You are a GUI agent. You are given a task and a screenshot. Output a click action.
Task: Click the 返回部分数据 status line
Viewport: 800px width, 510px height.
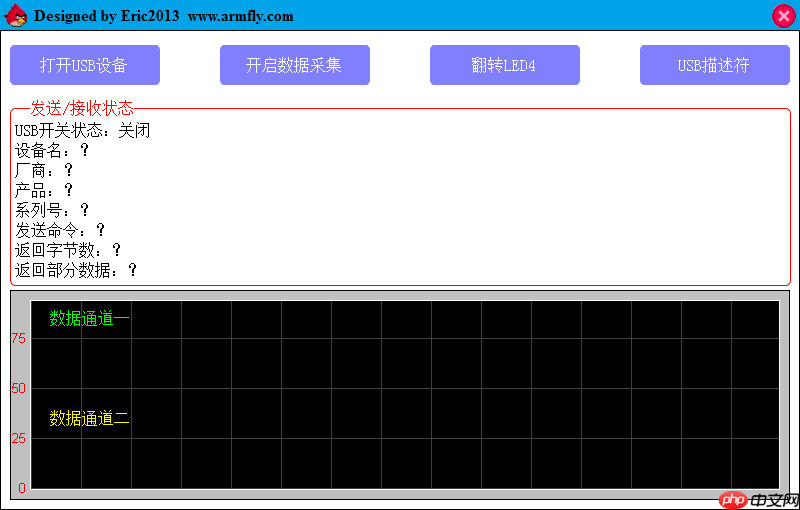pos(76,270)
